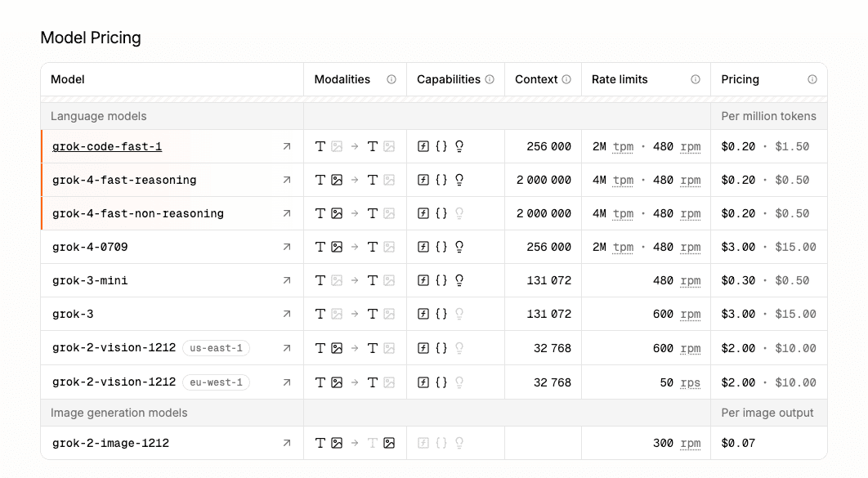Click the text input modality icon for grok-2-image-1212
This screenshot has width=868, height=478.
tap(319, 443)
